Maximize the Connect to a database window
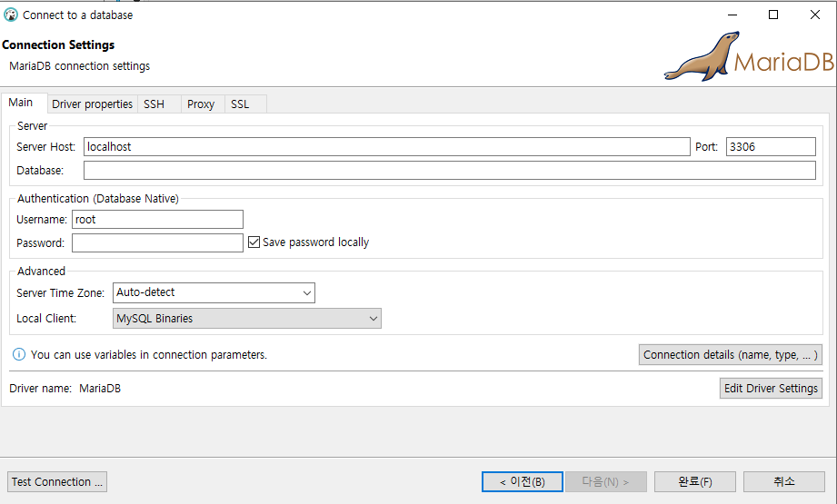This screenshot has height=504, width=837. coord(773,15)
